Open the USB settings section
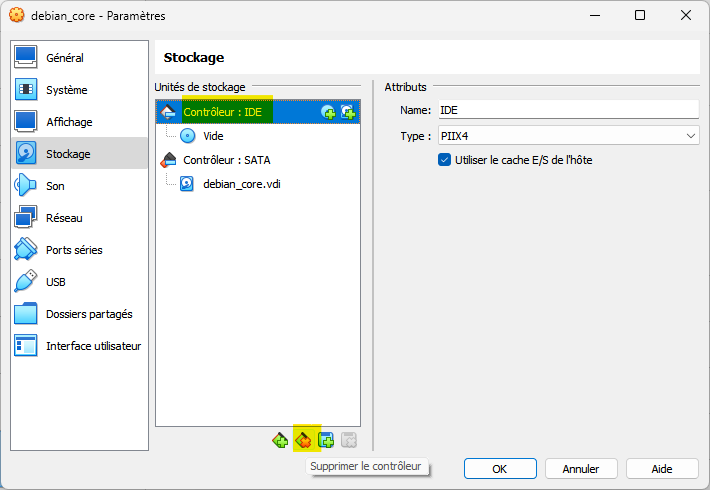Viewport: 710px width, 490px height. click(79, 282)
